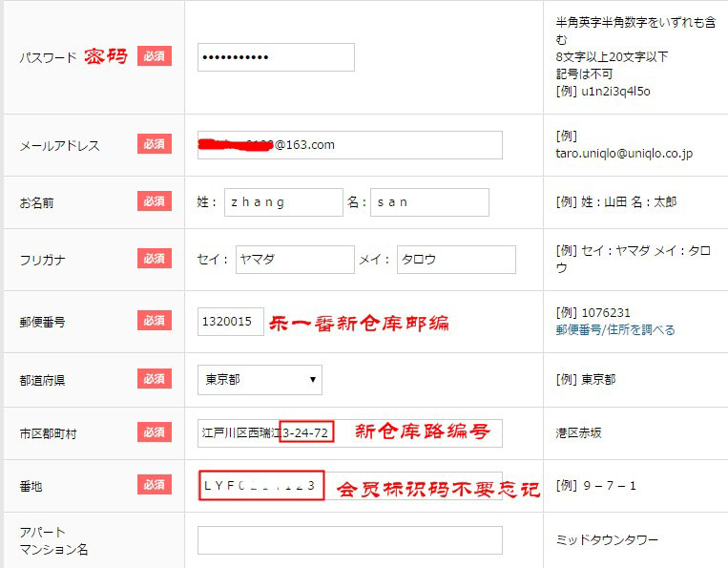Select the 姓 field containing zhang
This screenshot has width=728, height=568.
point(283,202)
